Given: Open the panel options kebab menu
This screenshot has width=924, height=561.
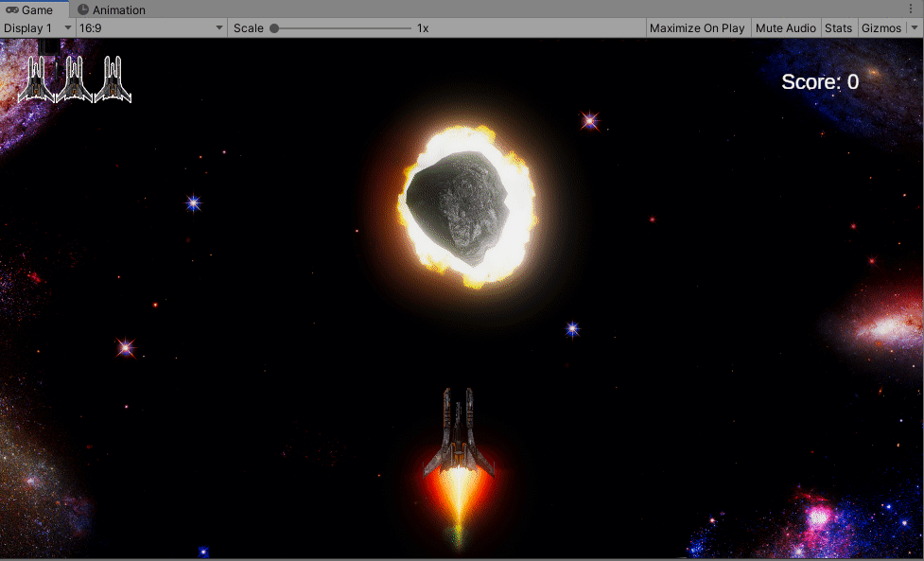Looking at the screenshot, I should click(x=911, y=9).
